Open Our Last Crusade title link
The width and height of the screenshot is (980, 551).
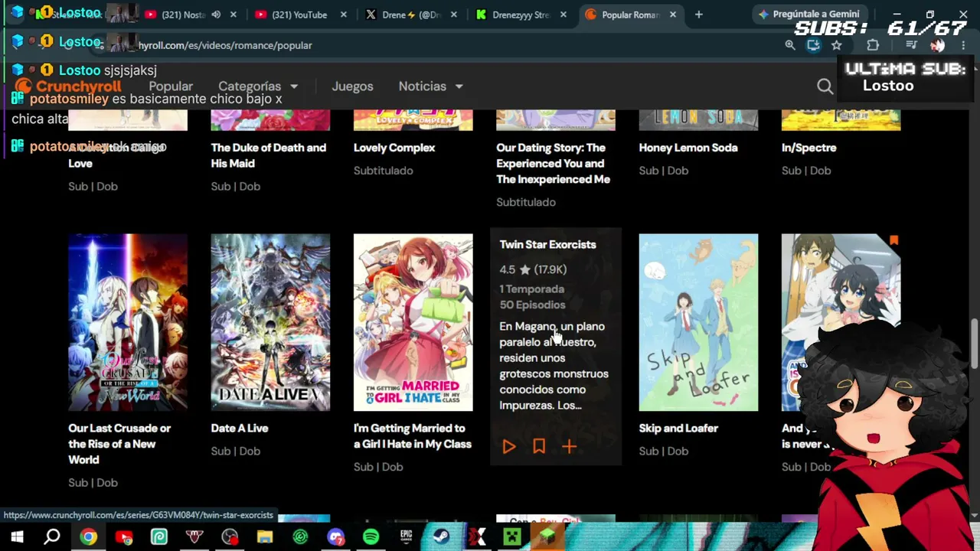click(x=119, y=444)
